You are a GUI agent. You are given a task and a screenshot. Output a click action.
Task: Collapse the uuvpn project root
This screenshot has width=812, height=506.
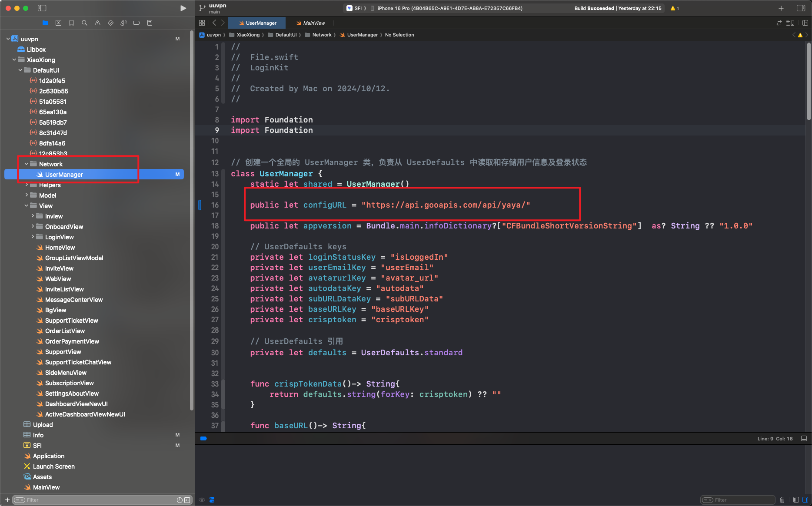click(8, 39)
